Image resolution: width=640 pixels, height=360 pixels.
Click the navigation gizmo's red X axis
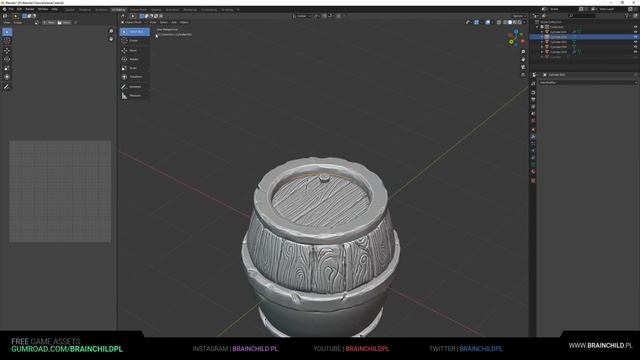click(523, 41)
